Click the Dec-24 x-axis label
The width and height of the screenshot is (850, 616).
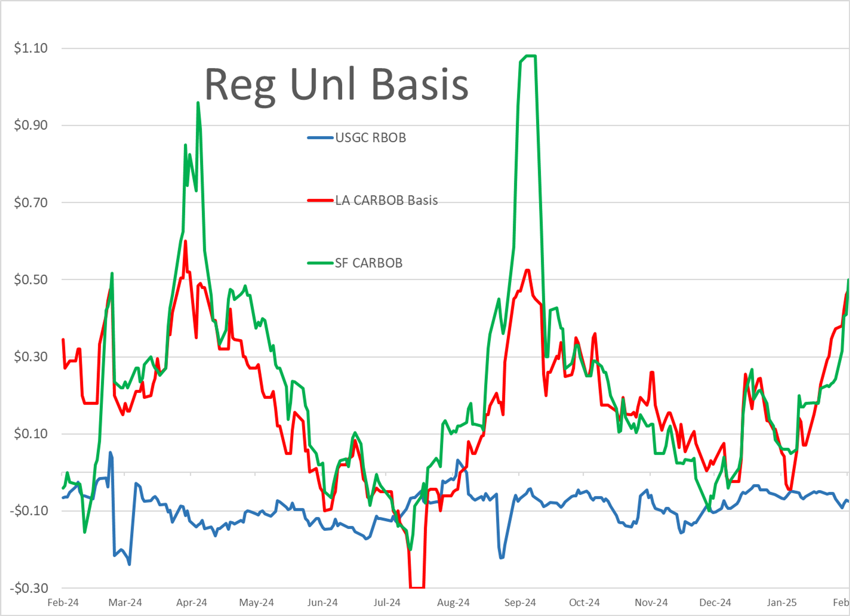(x=715, y=602)
